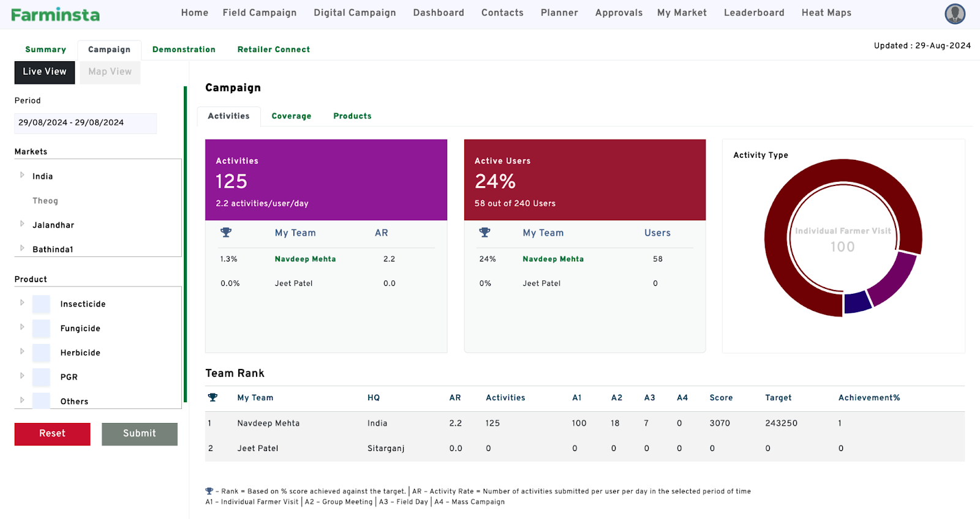Select the PGR product checkbox

click(x=41, y=377)
